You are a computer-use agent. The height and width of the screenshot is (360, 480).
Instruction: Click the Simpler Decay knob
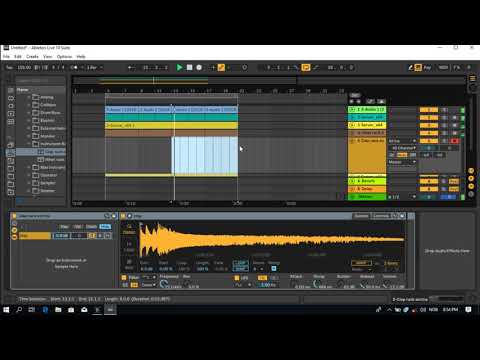tap(316, 284)
